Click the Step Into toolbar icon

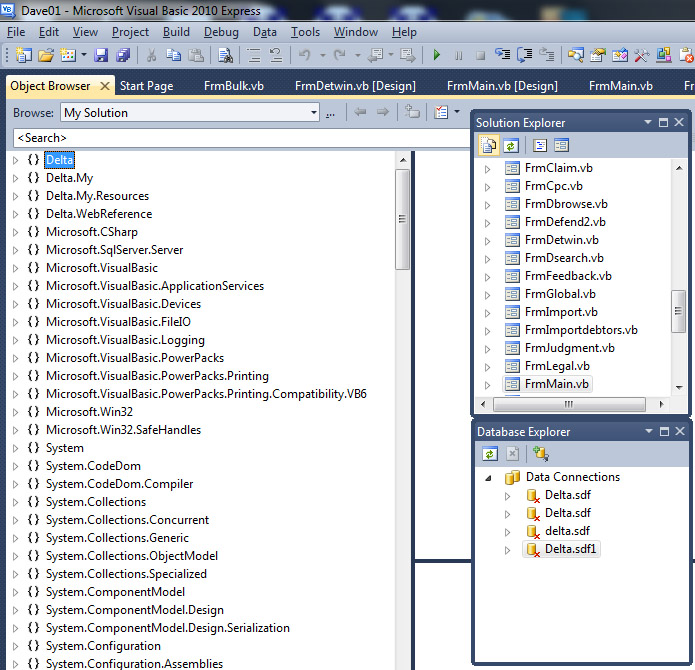[x=503, y=55]
